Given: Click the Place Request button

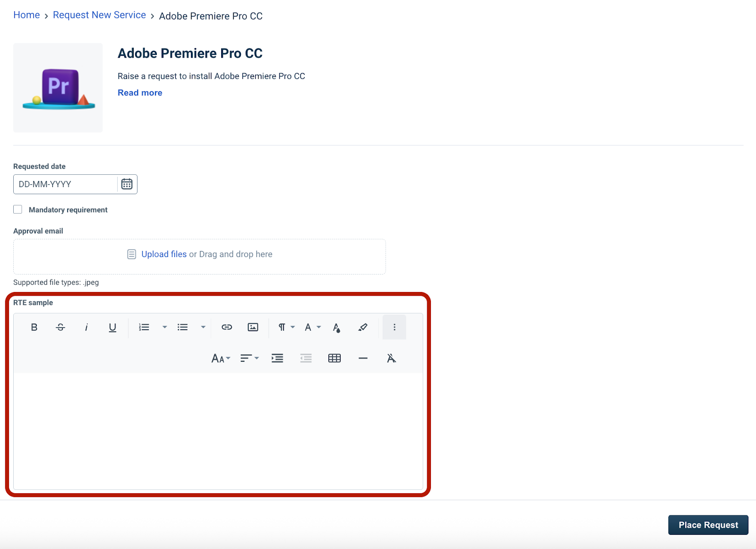Looking at the screenshot, I should tap(708, 525).
